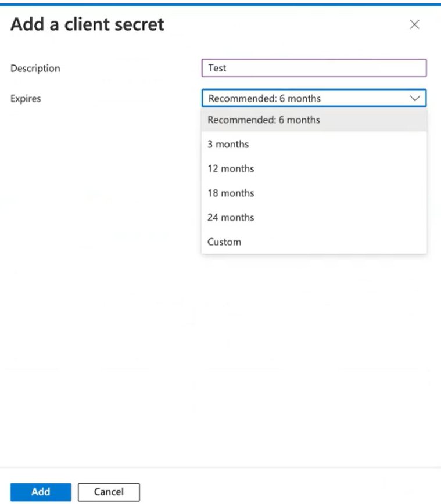Pick 12 months from the expiry list

pos(231,169)
